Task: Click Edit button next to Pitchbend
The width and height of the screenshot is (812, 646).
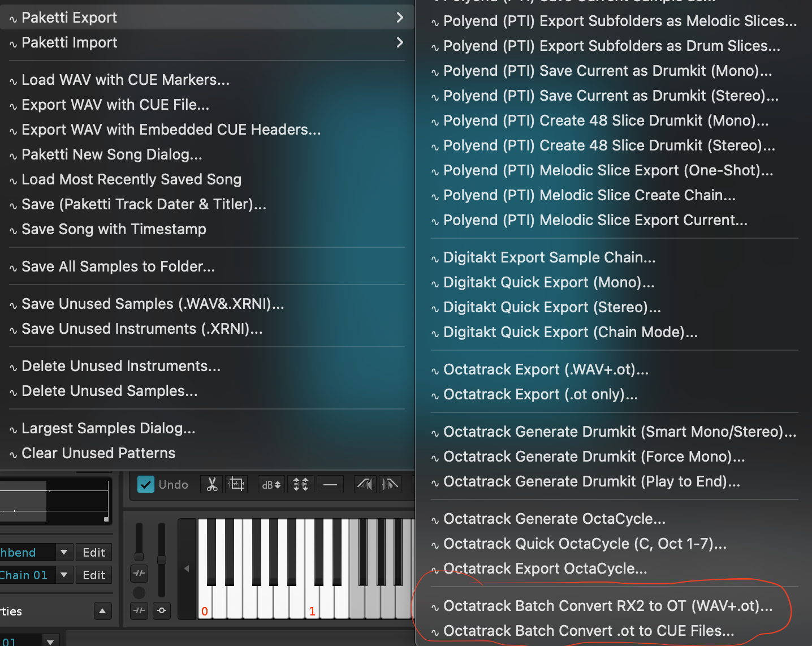Action: 94,552
